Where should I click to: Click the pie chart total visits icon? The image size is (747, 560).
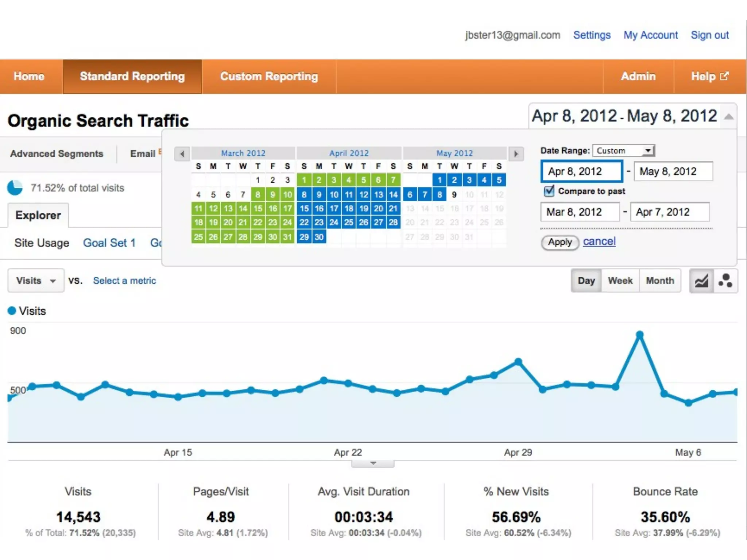15,188
